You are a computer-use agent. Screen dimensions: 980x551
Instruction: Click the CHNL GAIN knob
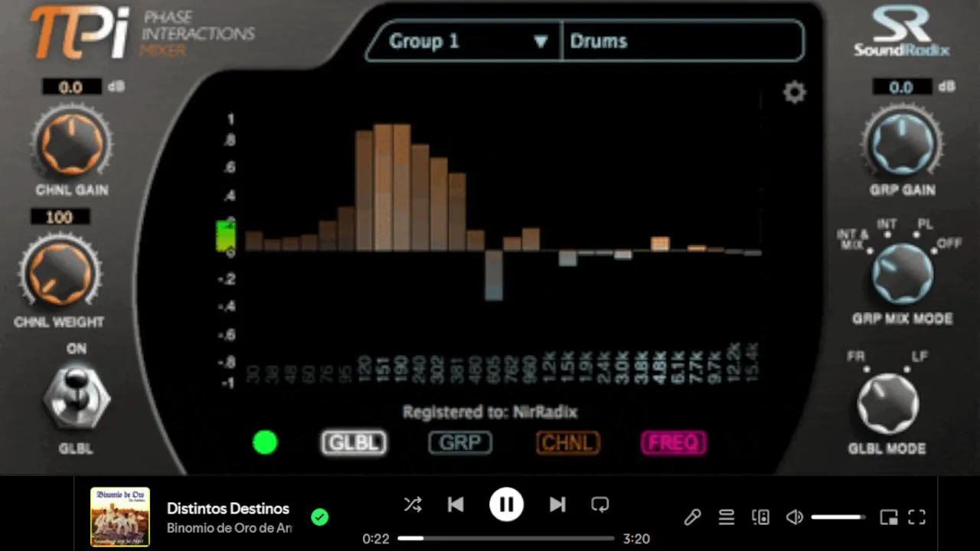click(x=71, y=143)
